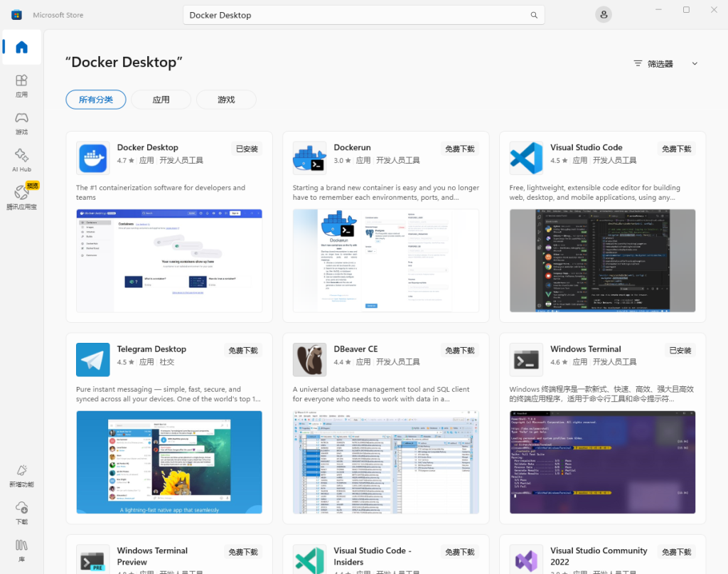Return to the Store home page

(21, 47)
